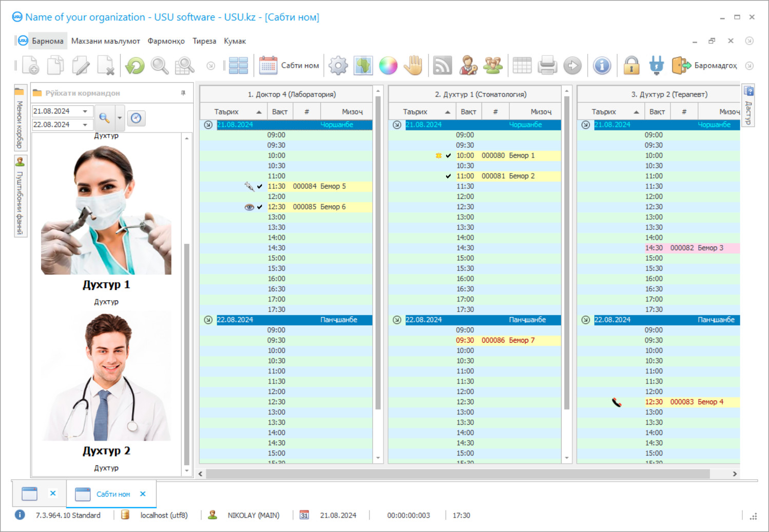This screenshot has height=532, width=769.
Task: Open the Пуштибонии фаннӣ side tab
Action: pos(20,196)
